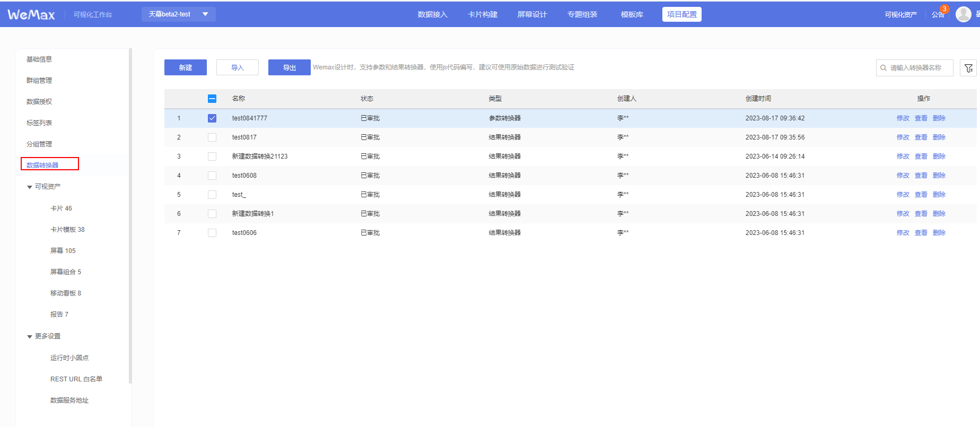Click 查看 for test_ row
Screen dimensions: 980x427
[x=921, y=195]
